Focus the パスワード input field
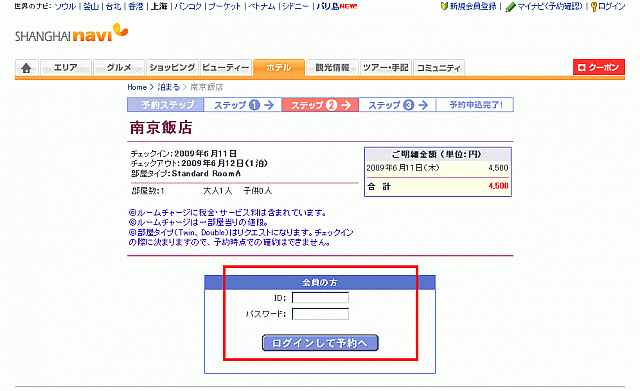This screenshot has height=391, width=640. [320, 314]
